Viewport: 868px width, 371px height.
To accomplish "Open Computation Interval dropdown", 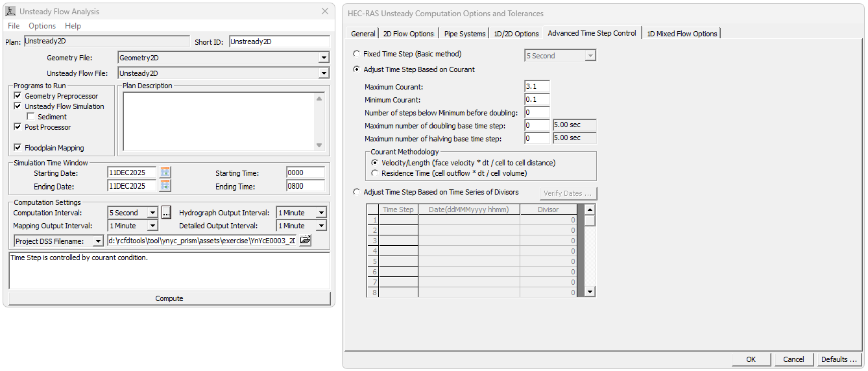I will [x=152, y=213].
